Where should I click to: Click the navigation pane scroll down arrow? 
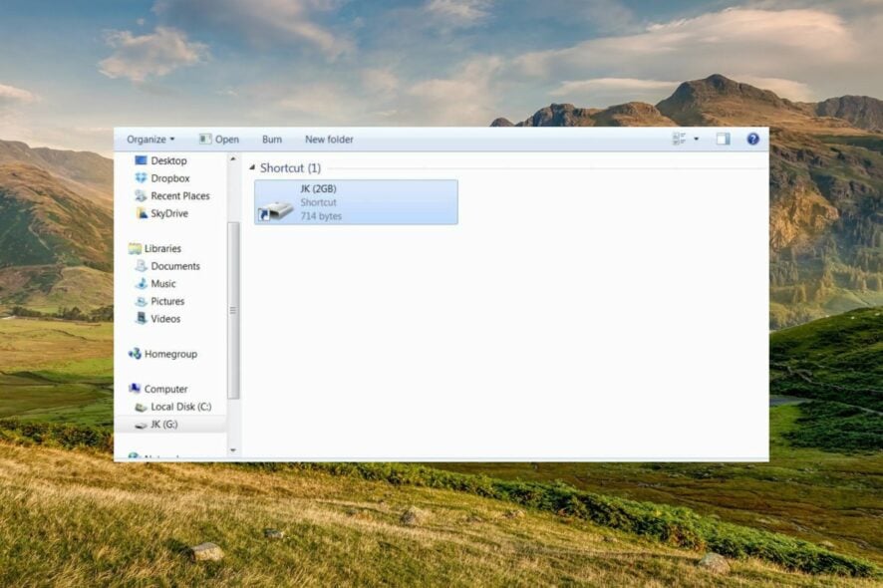[x=233, y=450]
